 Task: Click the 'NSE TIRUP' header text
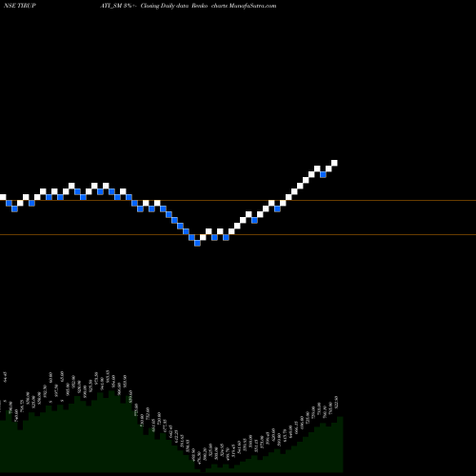20,6
